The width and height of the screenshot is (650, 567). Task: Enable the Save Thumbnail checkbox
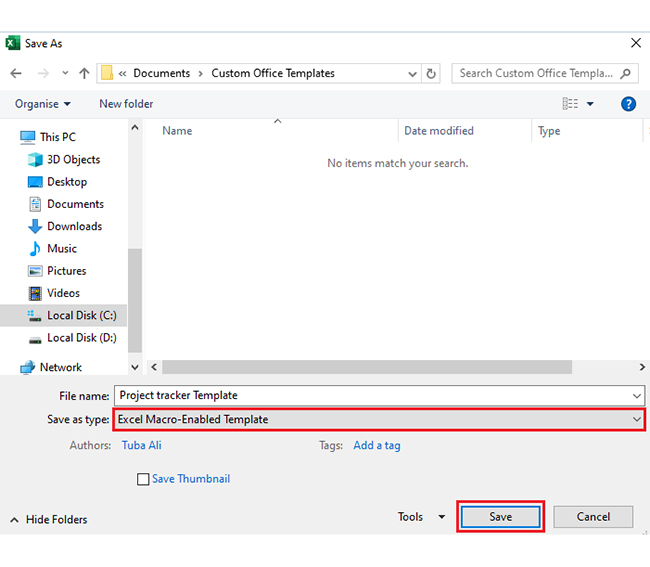[143, 479]
